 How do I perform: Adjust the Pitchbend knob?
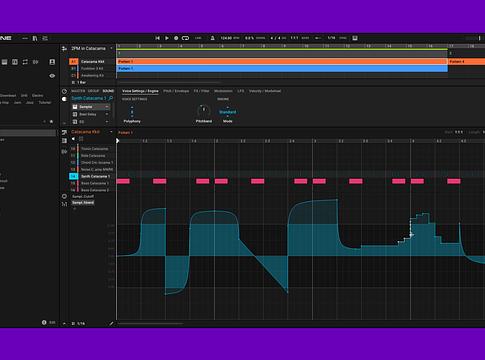click(x=204, y=110)
